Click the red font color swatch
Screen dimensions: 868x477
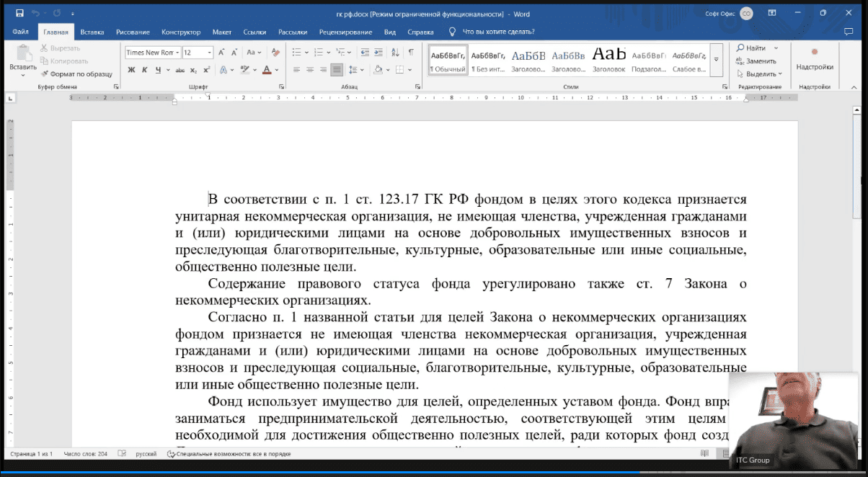click(266, 70)
